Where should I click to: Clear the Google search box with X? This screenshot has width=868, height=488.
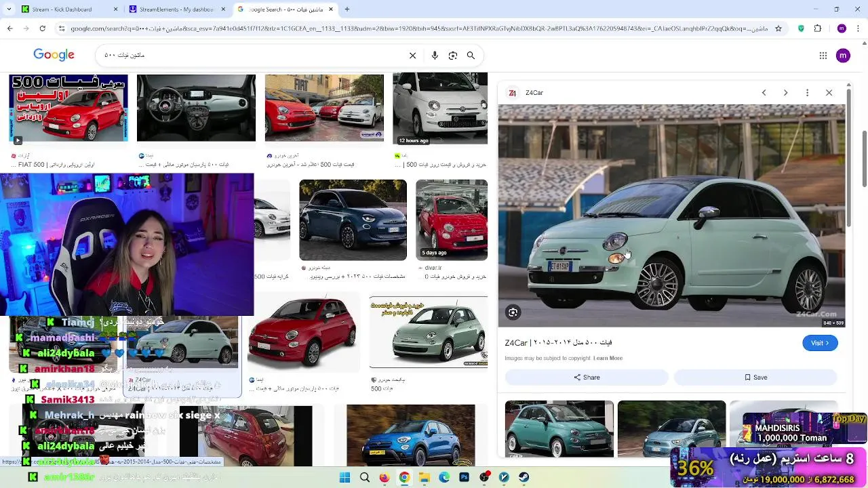pos(412,56)
